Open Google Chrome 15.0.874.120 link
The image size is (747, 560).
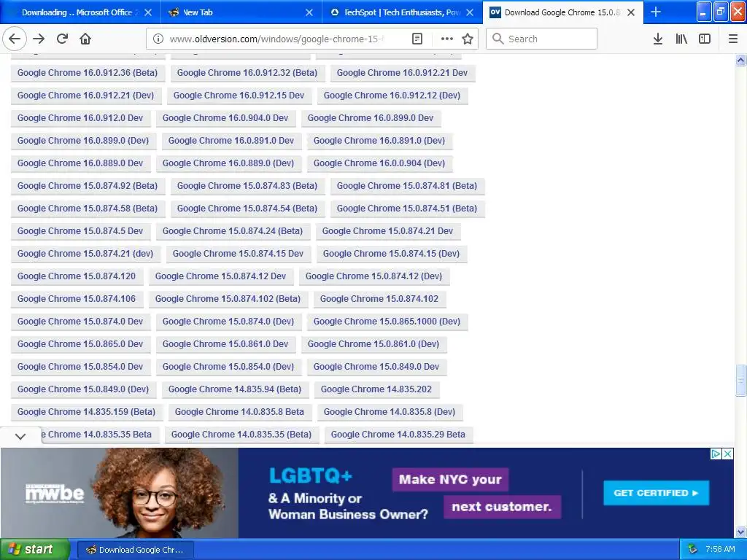(77, 276)
